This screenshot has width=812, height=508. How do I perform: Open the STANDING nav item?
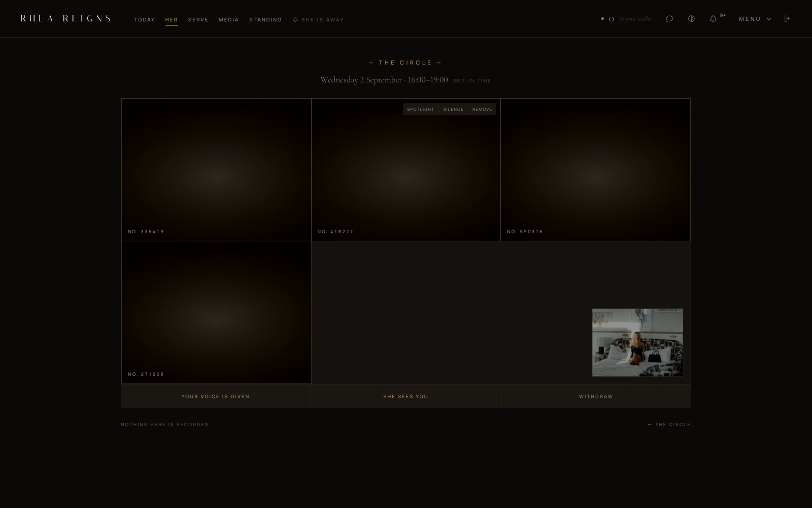point(265,20)
